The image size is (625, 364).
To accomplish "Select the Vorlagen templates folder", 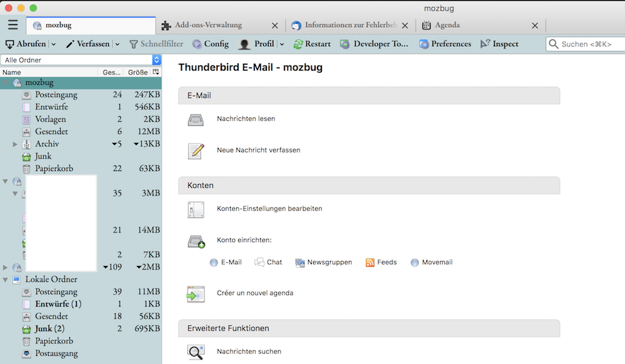I will point(50,119).
